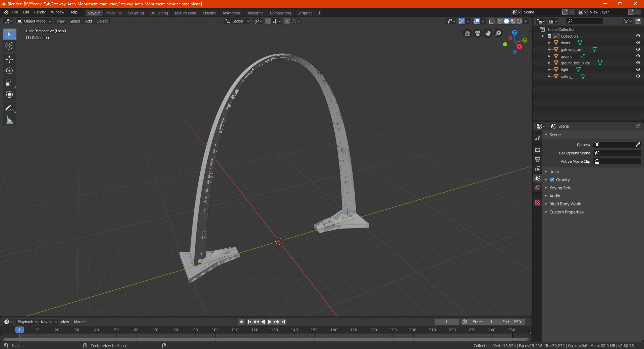
Task: Hide the gateway_arch object
Action: 638,49
